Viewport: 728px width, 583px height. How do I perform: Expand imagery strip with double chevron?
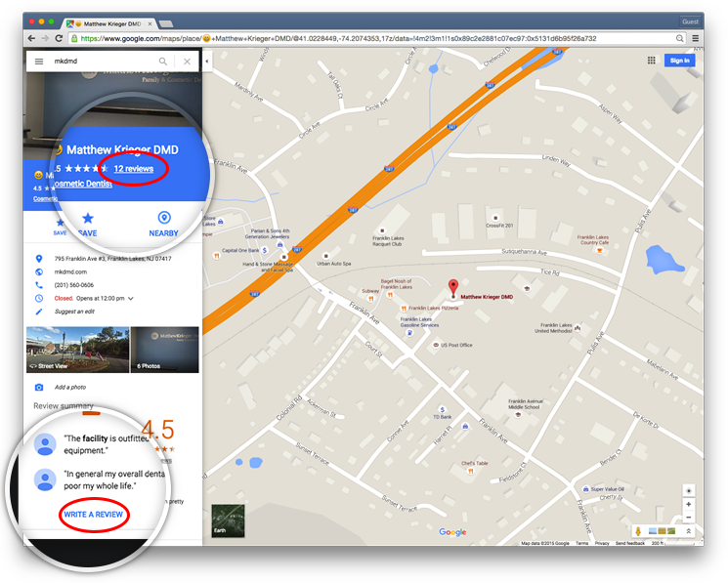(x=689, y=531)
